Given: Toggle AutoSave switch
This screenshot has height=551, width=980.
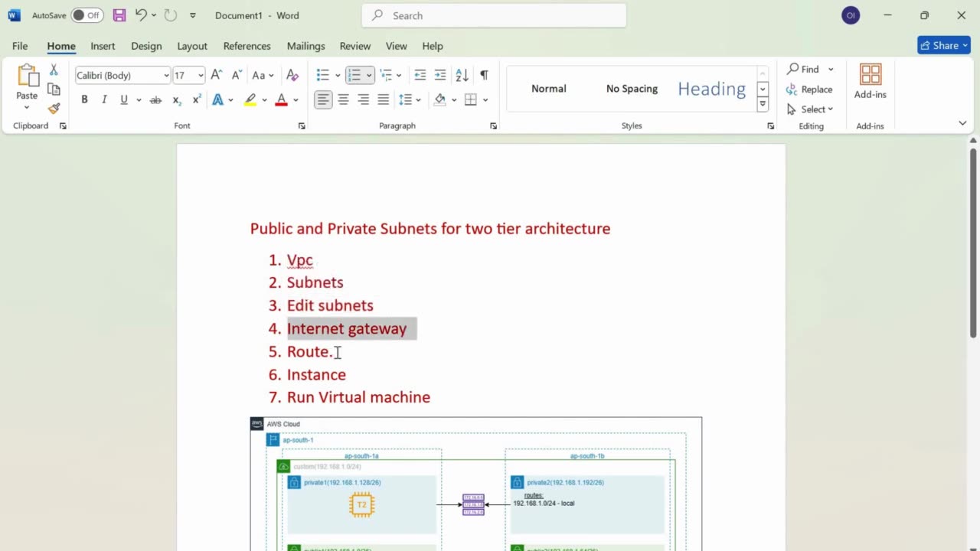Looking at the screenshot, I should tap(87, 15).
